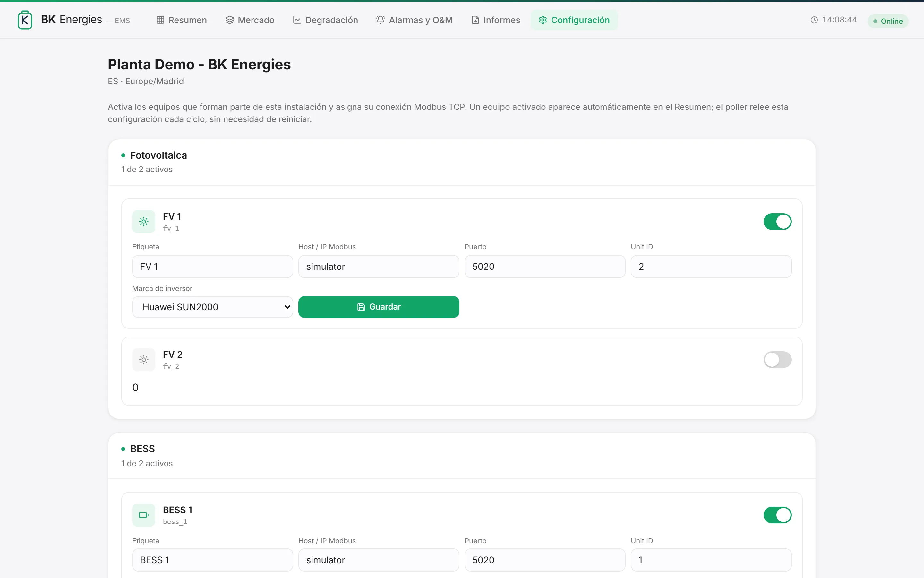Turn off the BESS 1 toggle

click(x=777, y=515)
